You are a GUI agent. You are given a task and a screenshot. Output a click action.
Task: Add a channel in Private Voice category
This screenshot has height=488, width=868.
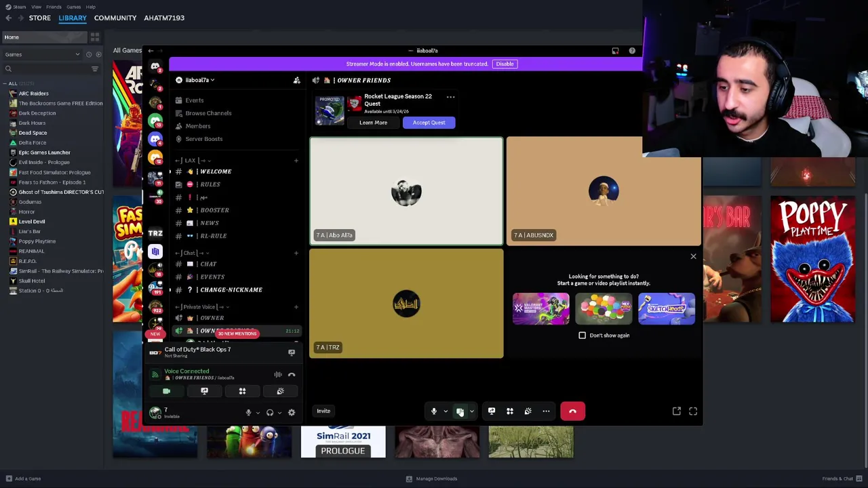(x=296, y=307)
